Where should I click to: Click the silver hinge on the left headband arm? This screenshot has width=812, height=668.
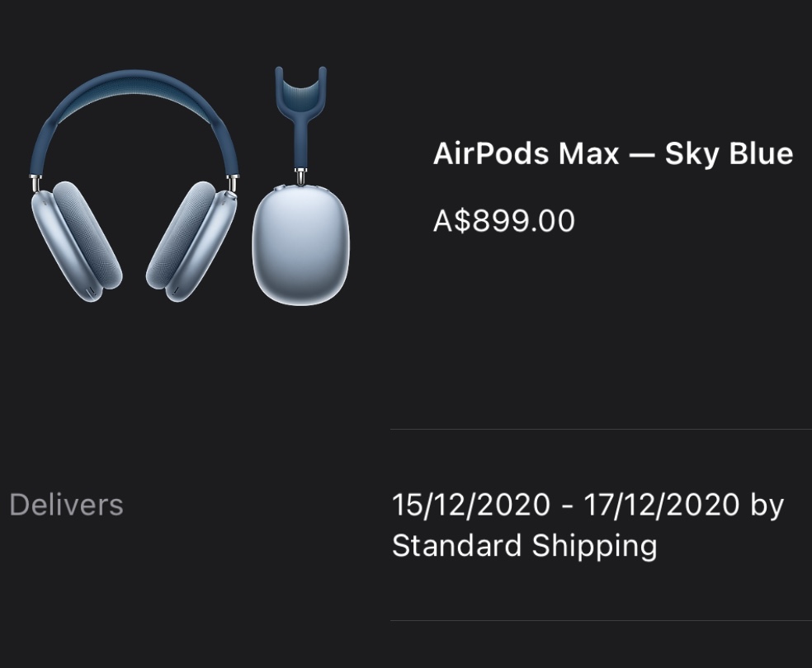[x=35, y=181]
